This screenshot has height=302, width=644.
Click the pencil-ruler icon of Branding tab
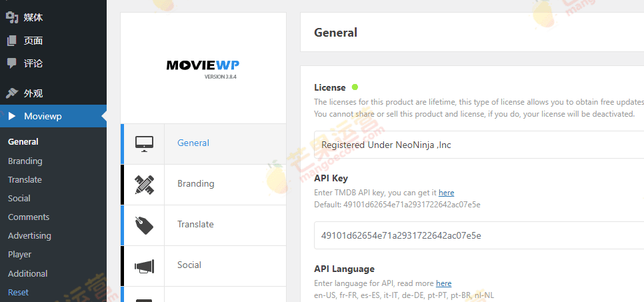click(144, 185)
